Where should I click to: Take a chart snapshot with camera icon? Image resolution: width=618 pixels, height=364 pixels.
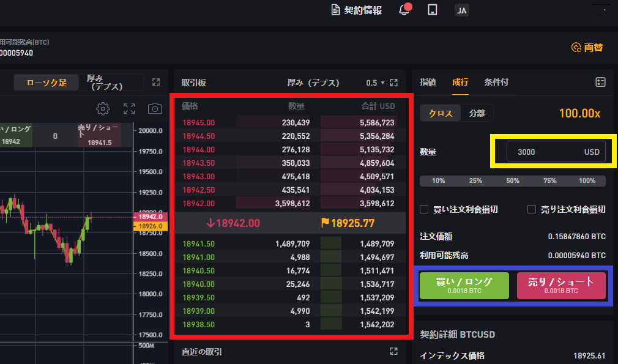(155, 109)
